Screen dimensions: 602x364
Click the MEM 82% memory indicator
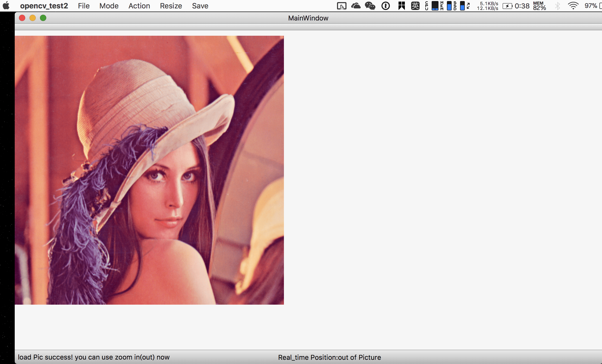coord(539,6)
